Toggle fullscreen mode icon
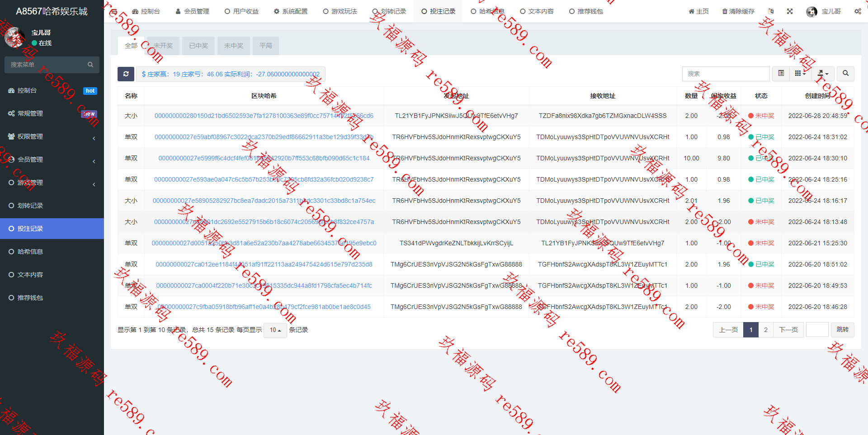Viewport: 868px width, 435px height. [x=790, y=11]
